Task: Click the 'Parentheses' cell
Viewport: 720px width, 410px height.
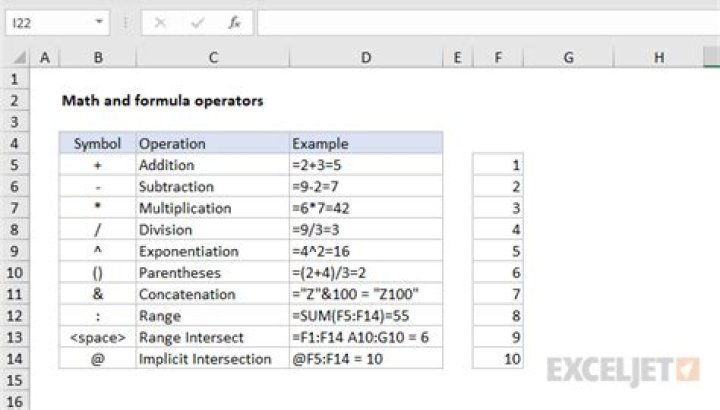Action: click(x=213, y=273)
